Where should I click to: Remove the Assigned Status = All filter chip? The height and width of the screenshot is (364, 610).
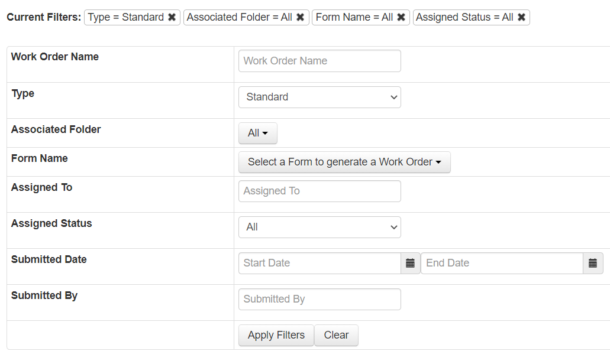[x=521, y=17]
